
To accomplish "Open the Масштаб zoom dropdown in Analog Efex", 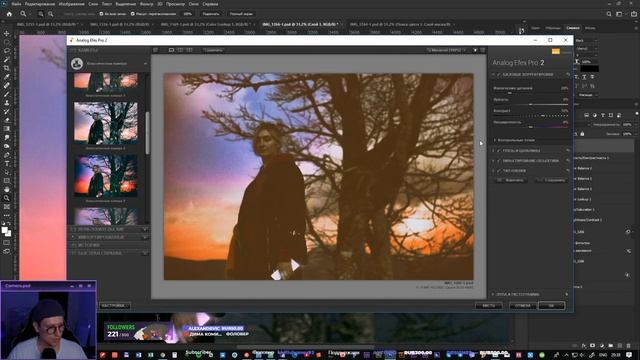I will (x=446, y=50).
